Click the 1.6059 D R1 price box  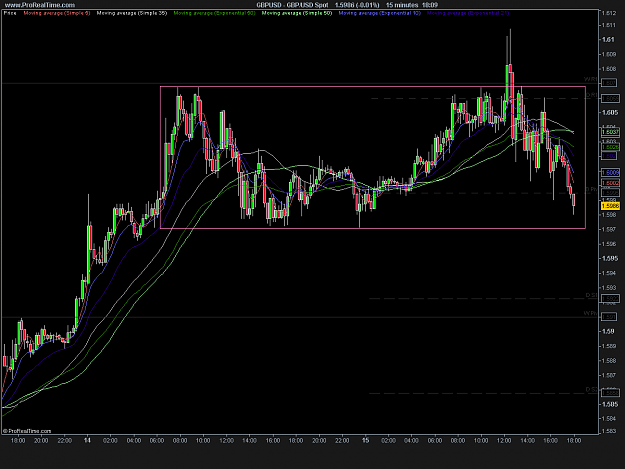tap(610, 98)
